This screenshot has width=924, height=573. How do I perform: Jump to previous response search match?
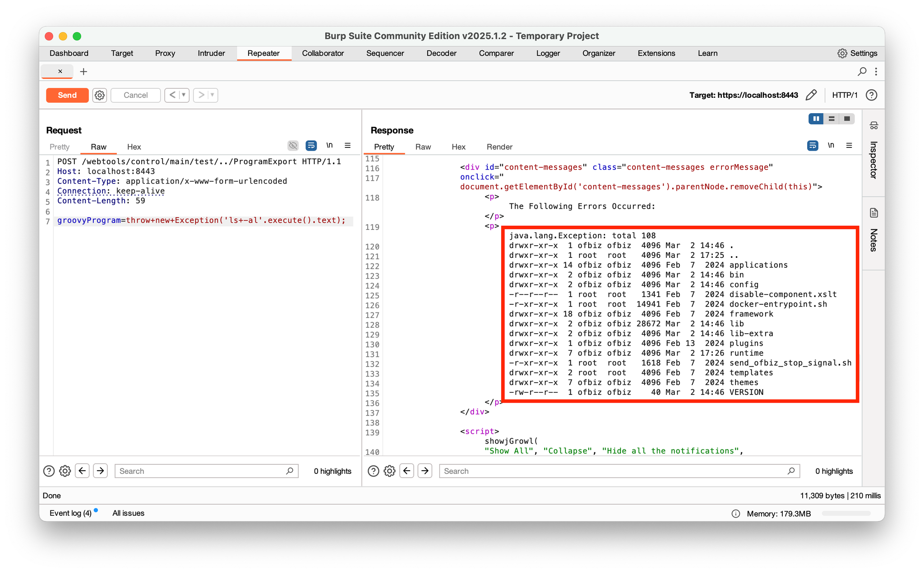[x=407, y=471]
